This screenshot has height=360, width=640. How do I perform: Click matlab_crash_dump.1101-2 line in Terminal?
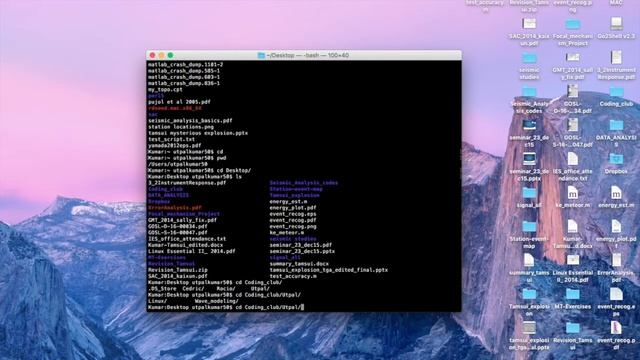coord(185,64)
